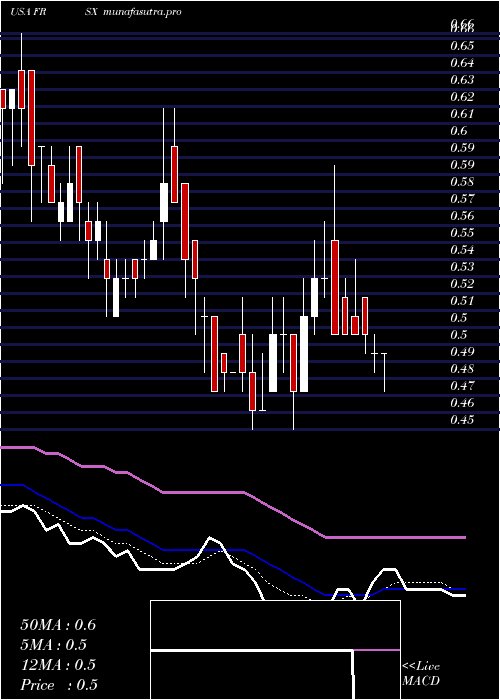Click the pink segment in the MACD box
The image size is (500, 700).
click(x=377, y=650)
